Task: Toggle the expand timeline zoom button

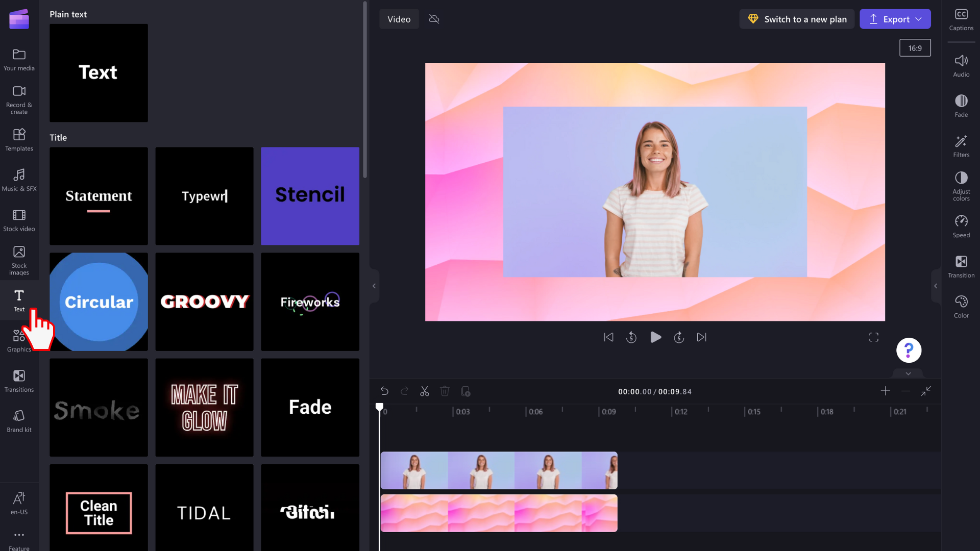Action: [927, 390]
